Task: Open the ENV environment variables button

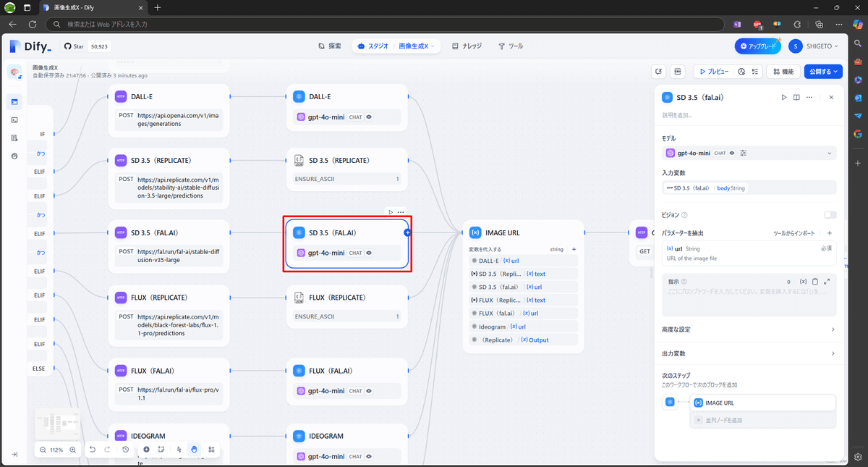Action: (678, 72)
